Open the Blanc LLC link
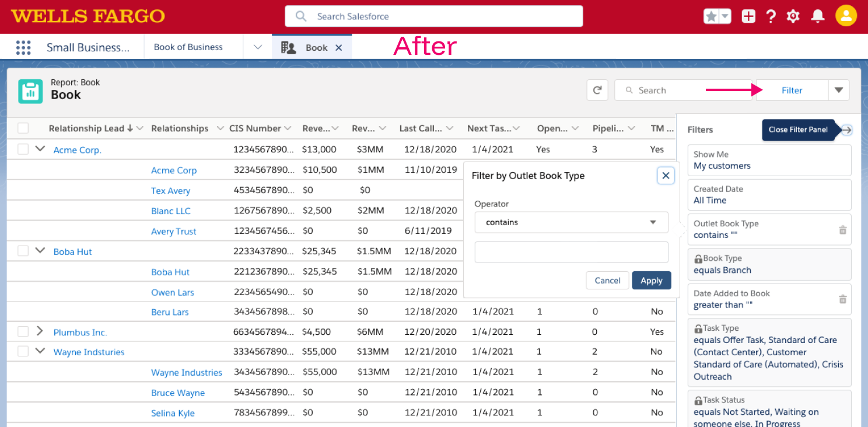 point(171,211)
